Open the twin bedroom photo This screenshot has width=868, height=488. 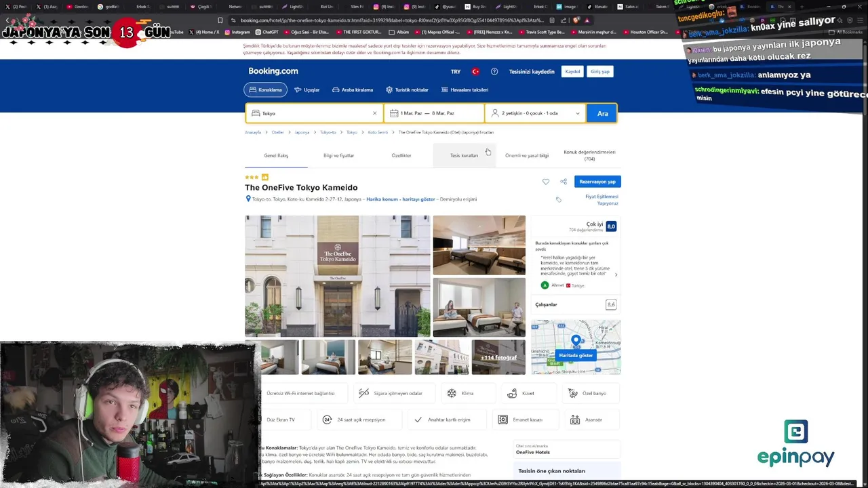coord(479,245)
